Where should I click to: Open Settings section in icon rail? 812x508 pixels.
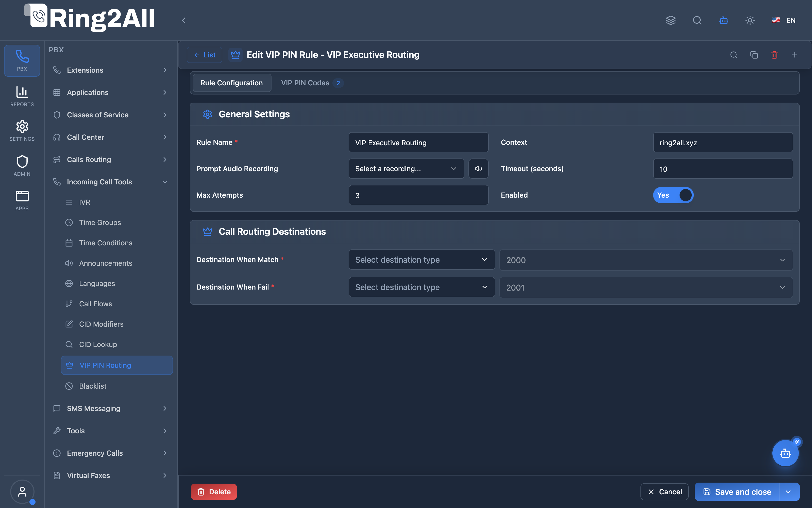pos(22,131)
